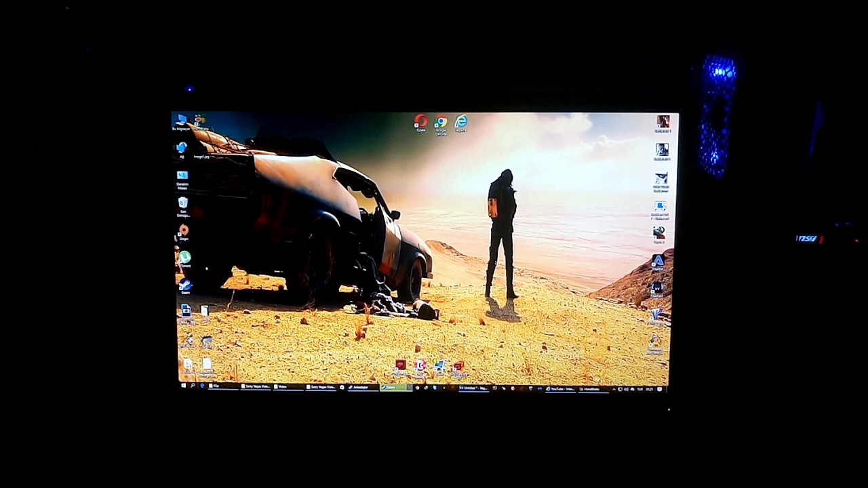Launch Steam from the desktop shortcut
This screenshot has width=868, height=488.
pos(185,287)
